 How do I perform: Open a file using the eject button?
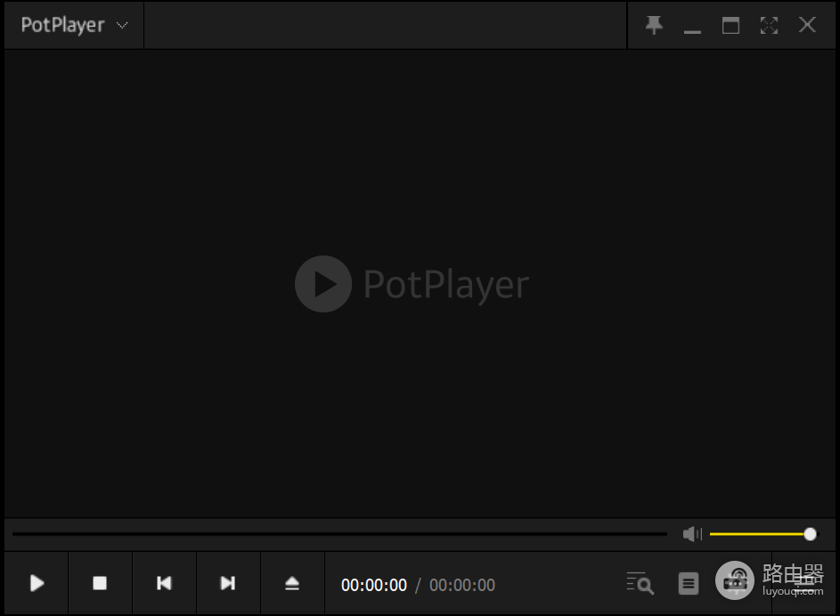[292, 583]
